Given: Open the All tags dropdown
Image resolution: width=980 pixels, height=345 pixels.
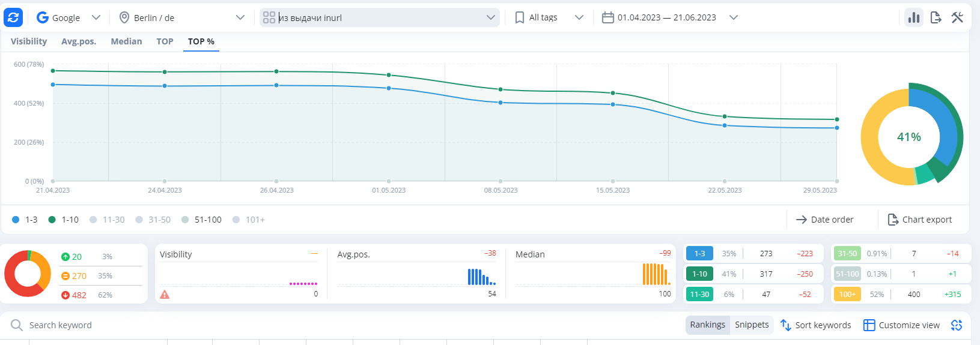Looking at the screenshot, I should coord(549,17).
